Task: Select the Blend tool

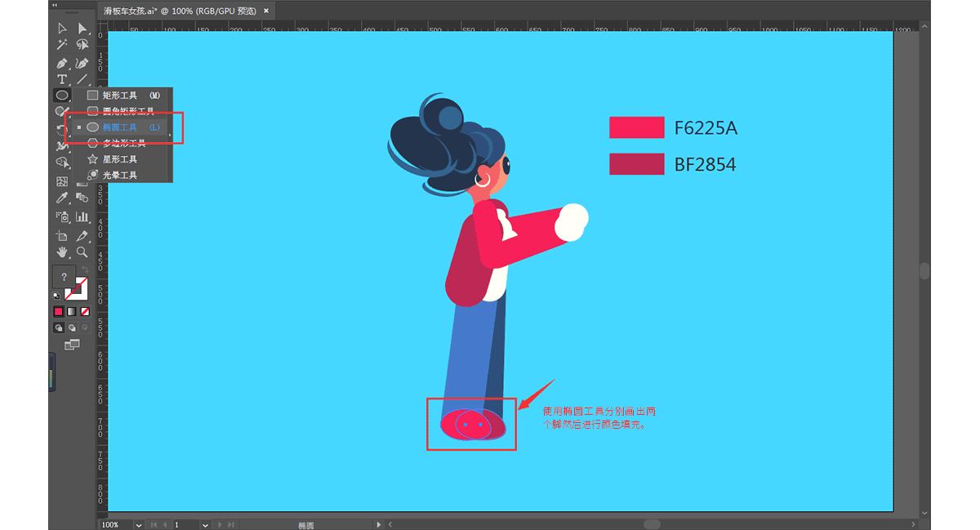Action: (x=82, y=198)
